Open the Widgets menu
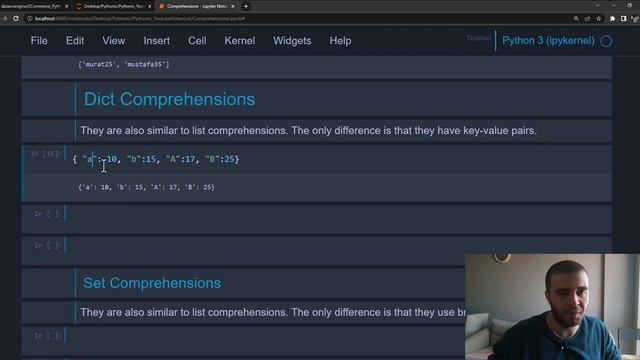The image size is (640, 360). pyautogui.click(x=292, y=41)
